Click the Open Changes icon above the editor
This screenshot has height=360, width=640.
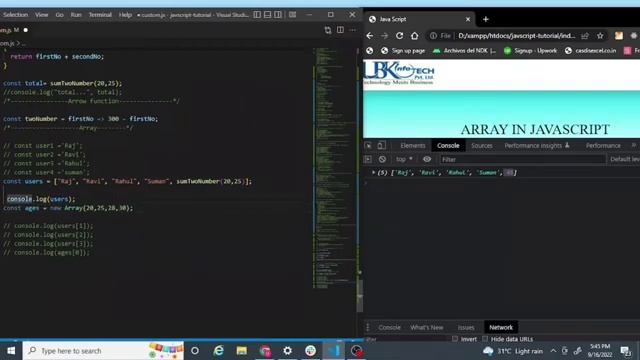tap(328, 30)
